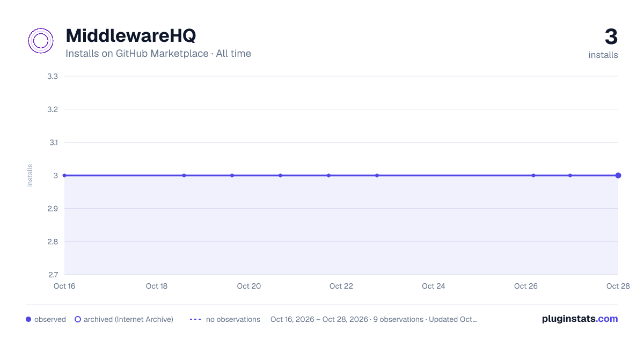Click the dashed 'no observations' legend line

tap(195, 319)
